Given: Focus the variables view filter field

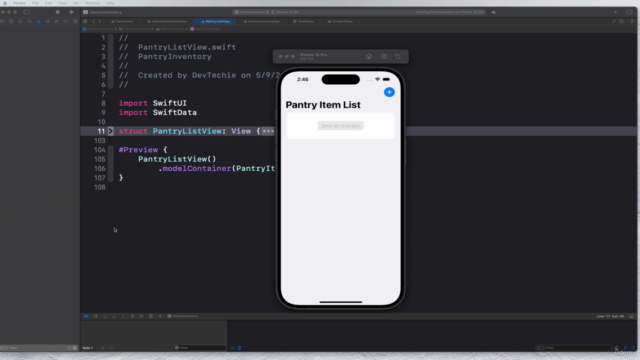Looking at the screenshot, I should pyautogui.click(x=199, y=348).
